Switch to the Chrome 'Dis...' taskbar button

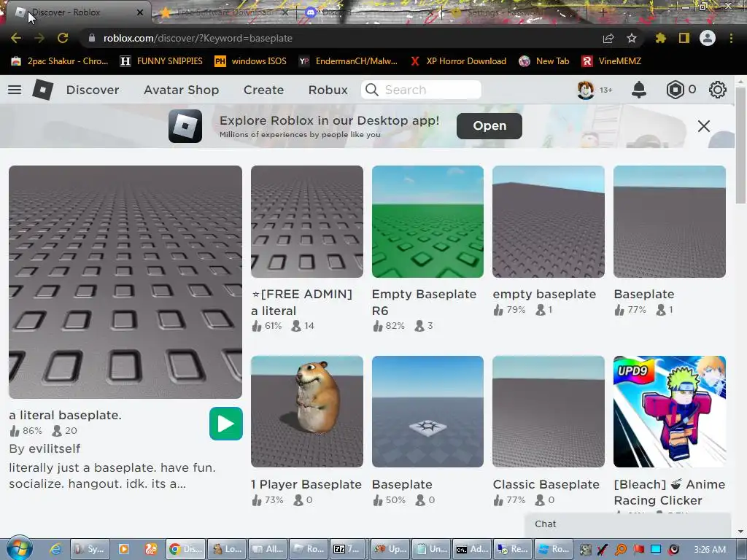[186, 549]
